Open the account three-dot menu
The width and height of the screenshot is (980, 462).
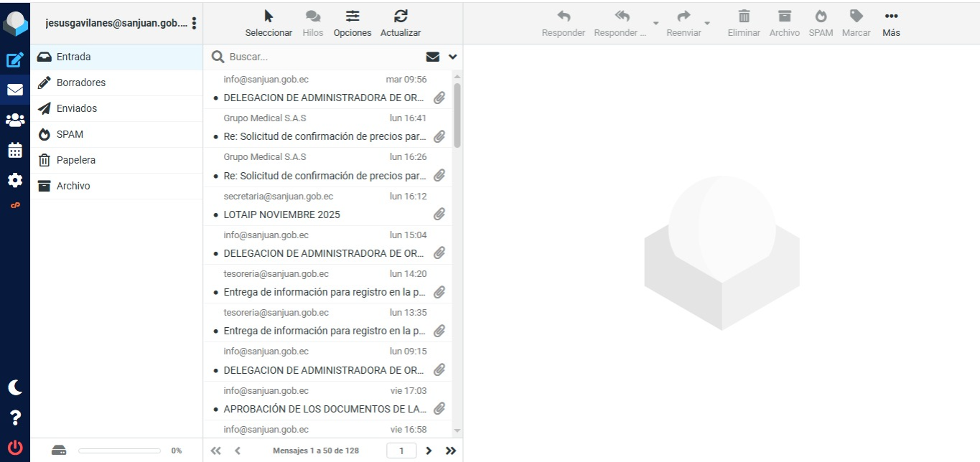[194, 23]
